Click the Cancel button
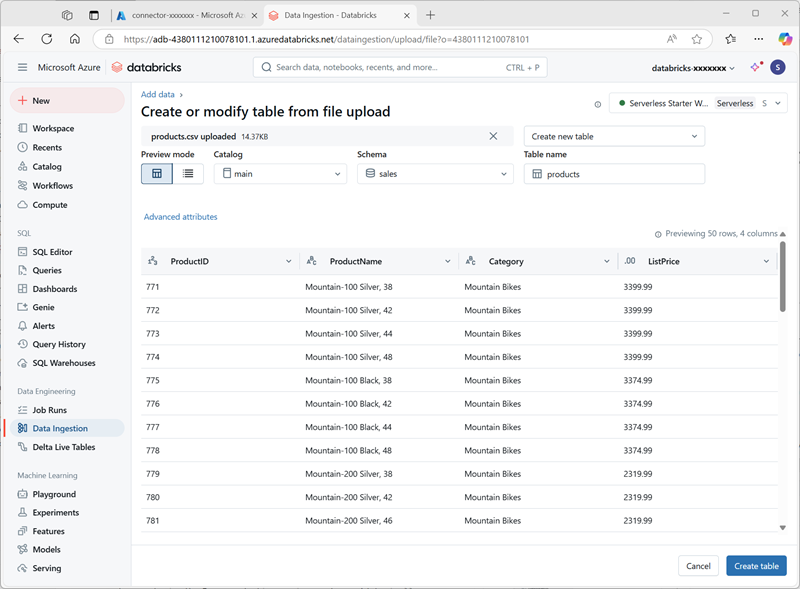This screenshot has height=589, width=800. [698, 566]
